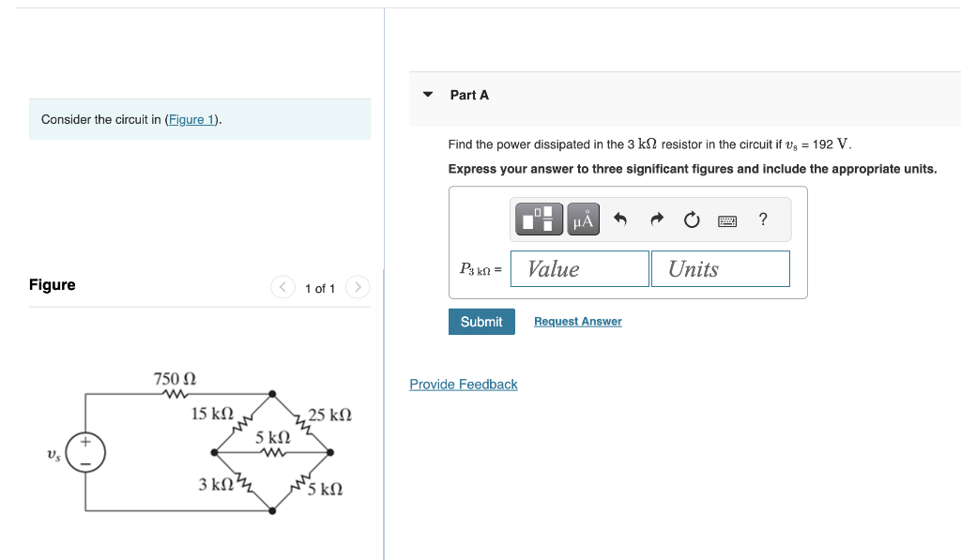The image size is (961, 560).
Task: Click the help question mark icon
Action: [x=762, y=219]
